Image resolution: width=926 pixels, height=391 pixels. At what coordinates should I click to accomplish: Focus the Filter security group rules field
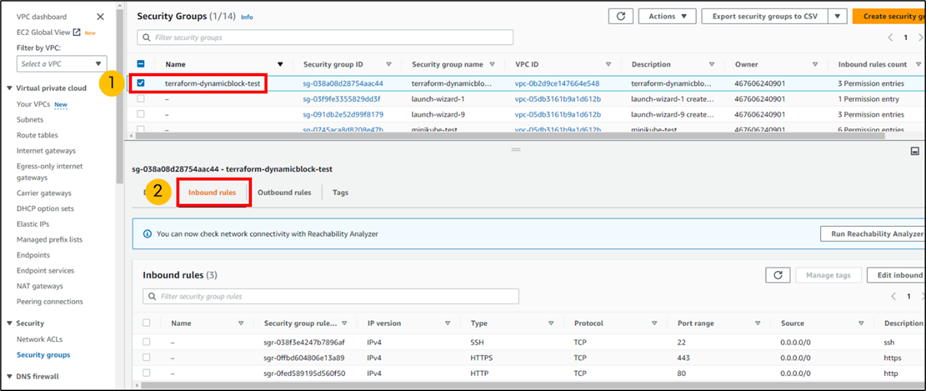[331, 296]
